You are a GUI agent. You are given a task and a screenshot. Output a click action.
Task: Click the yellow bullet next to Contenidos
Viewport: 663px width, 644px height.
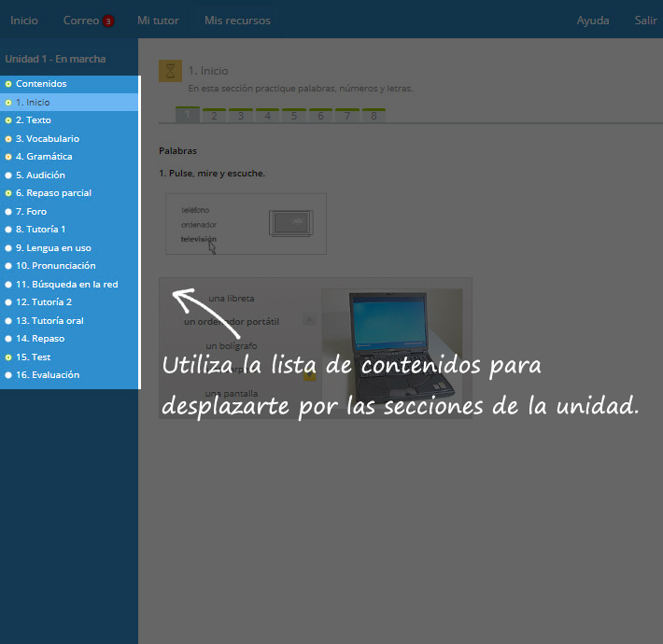(8, 84)
